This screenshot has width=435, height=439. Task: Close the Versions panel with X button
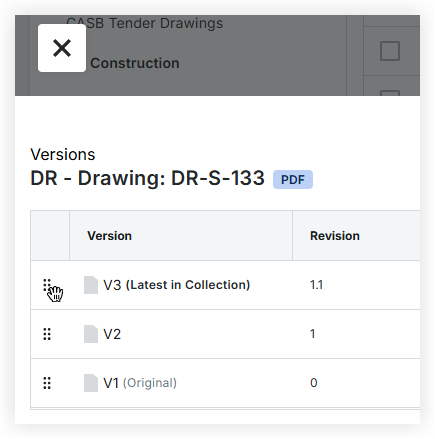[x=62, y=48]
